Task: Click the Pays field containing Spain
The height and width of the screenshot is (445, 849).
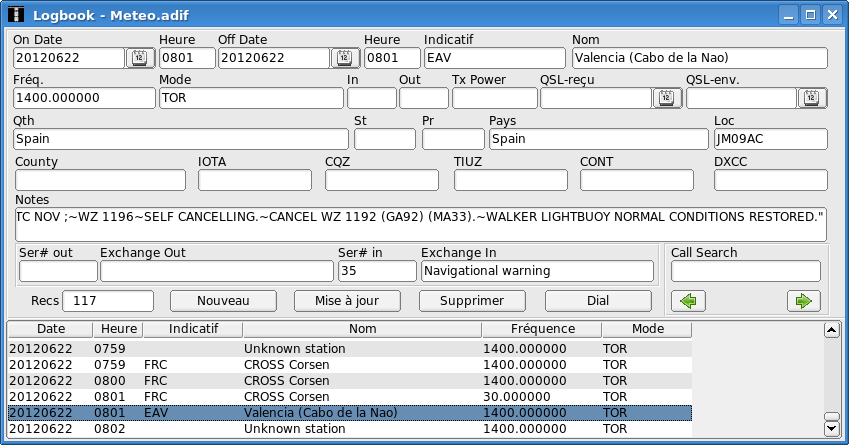Action: 598,139
